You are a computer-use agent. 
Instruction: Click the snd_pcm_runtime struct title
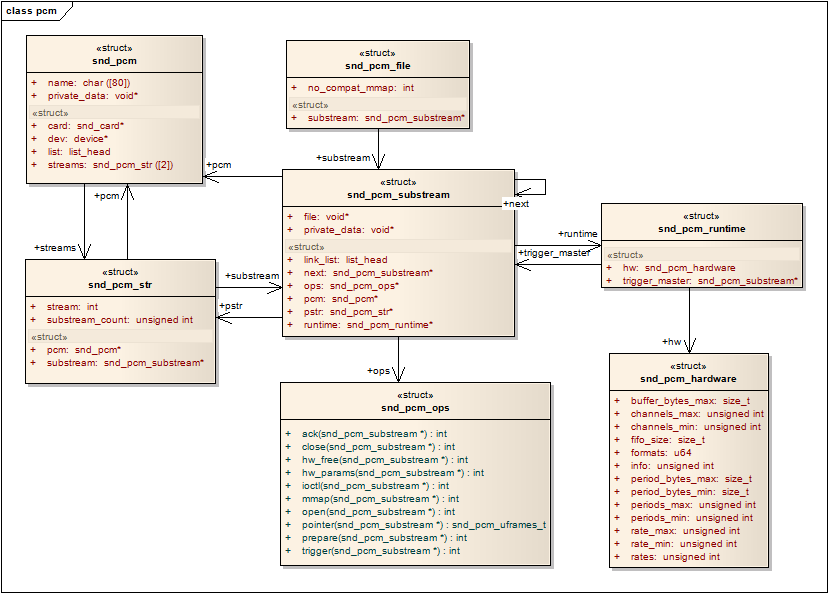[701, 229]
